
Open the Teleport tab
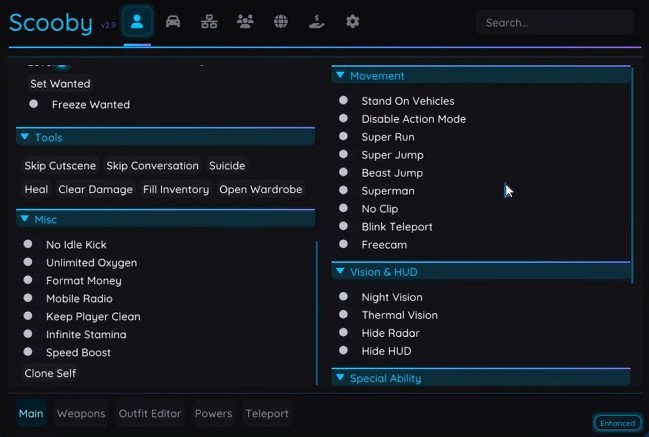[x=267, y=413]
